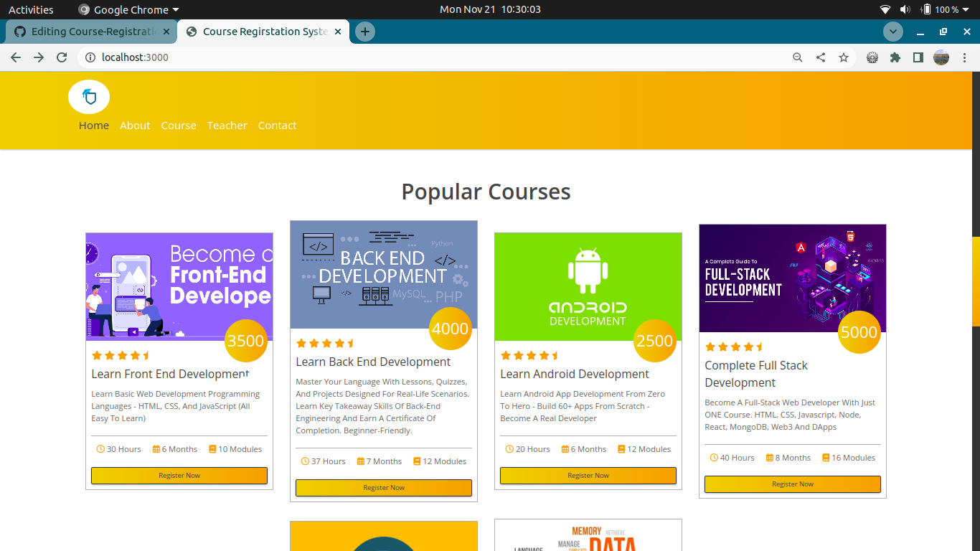Expand the tab search chevron dropdown

tap(892, 32)
